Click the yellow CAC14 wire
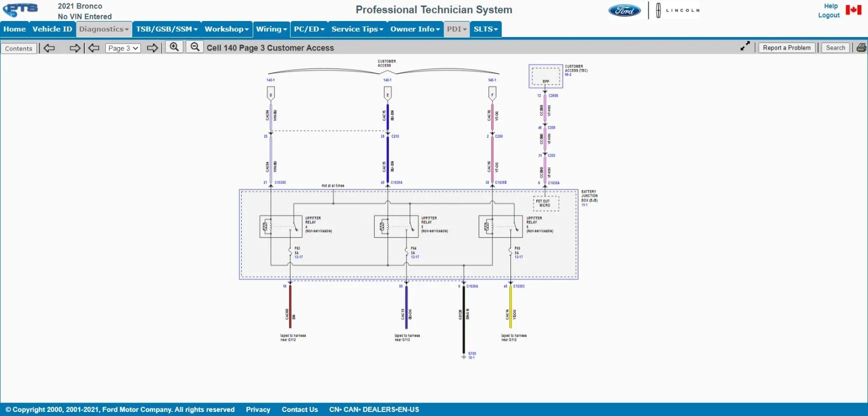Viewport: 868px width, 416px height. [x=510, y=306]
